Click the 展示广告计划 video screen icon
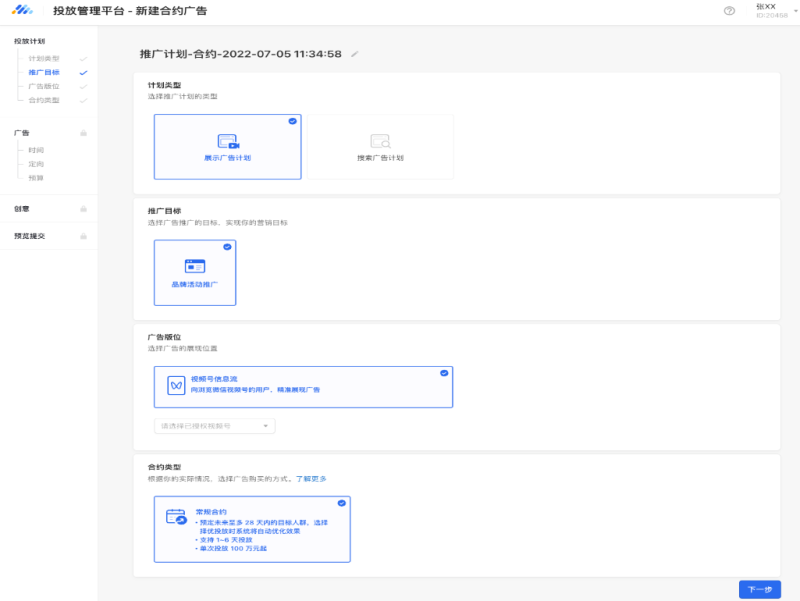Image resolution: width=800 pixels, height=601 pixels. [x=228, y=142]
